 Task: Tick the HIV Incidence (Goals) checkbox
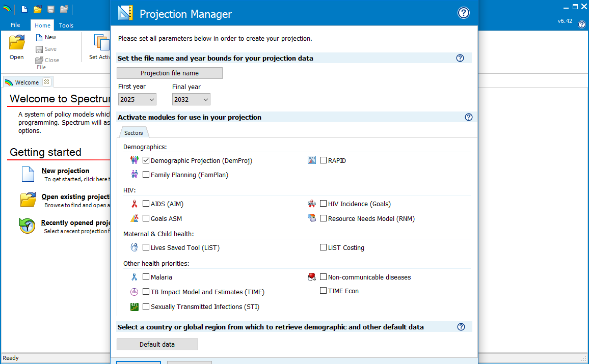323,204
